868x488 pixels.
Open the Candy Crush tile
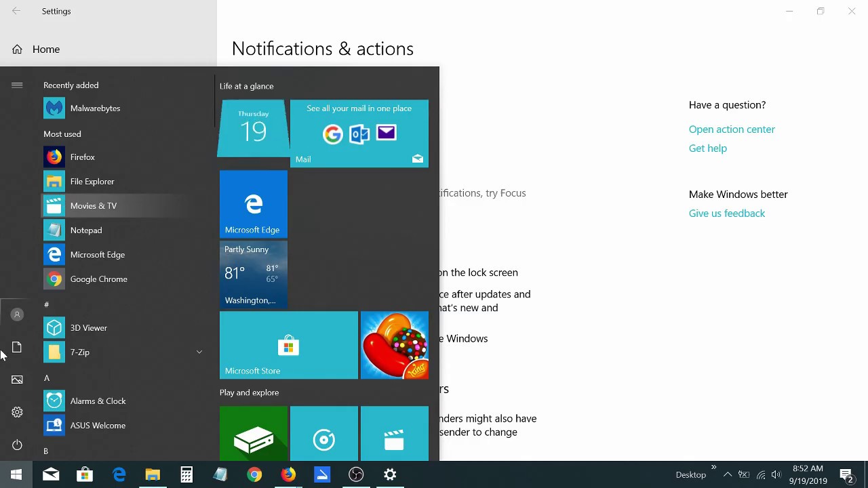(395, 345)
